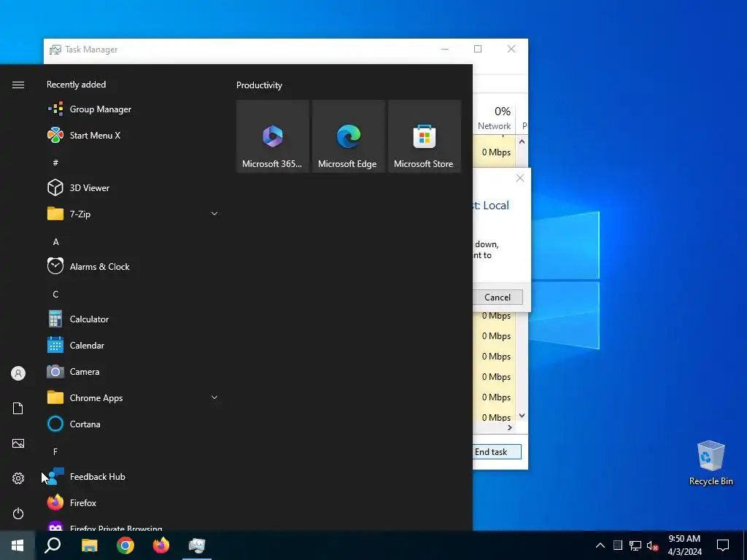Viewport: 747px width, 560px height.
Task: Open Documents from Start sidebar
Action: 18,408
